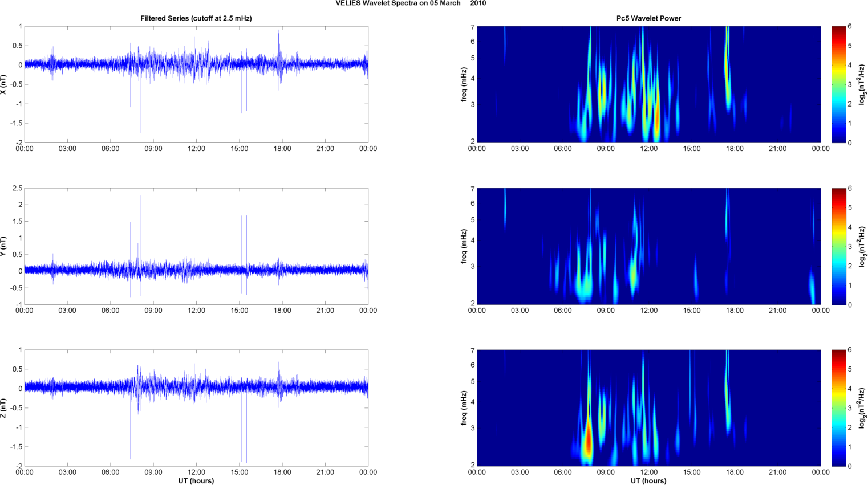Click the "09:00" tick under the X-row spectrogram
Screen dimensions: 868x485
pyautogui.click(x=606, y=149)
